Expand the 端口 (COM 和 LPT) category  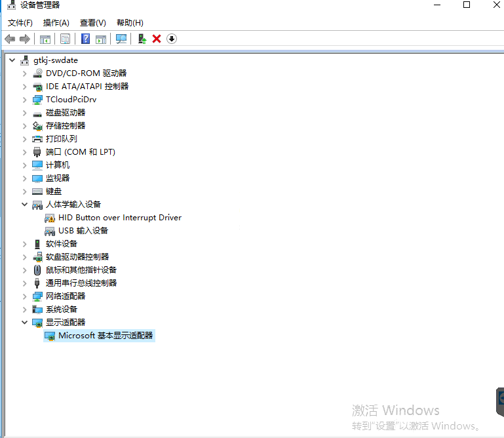coord(24,152)
